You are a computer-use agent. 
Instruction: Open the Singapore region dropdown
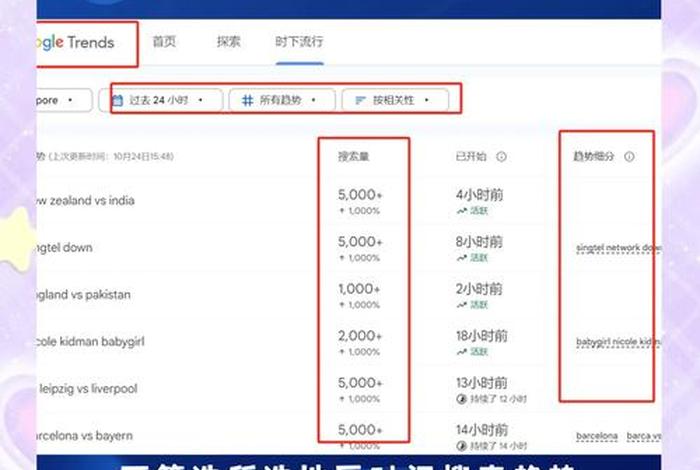tap(64, 100)
